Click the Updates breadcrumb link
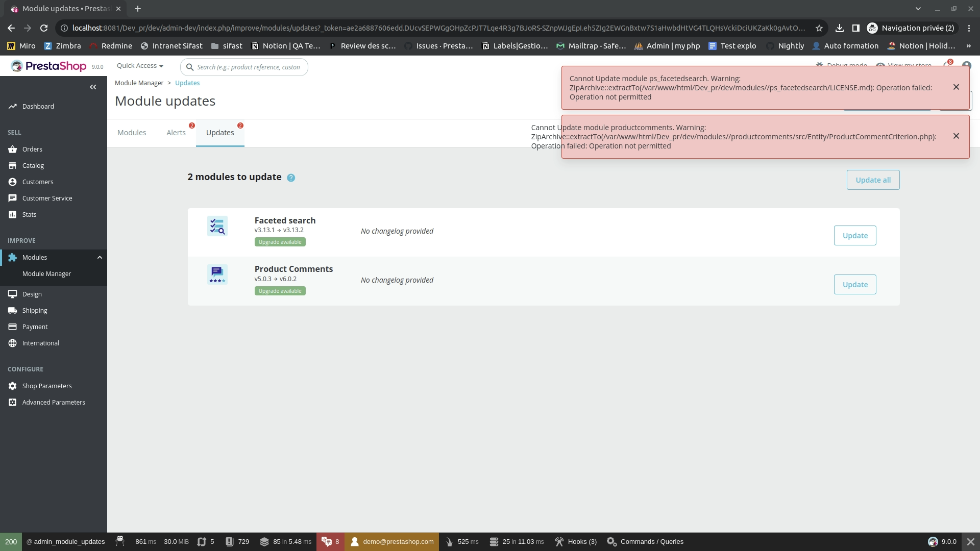This screenshot has height=551, width=980. [x=187, y=83]
